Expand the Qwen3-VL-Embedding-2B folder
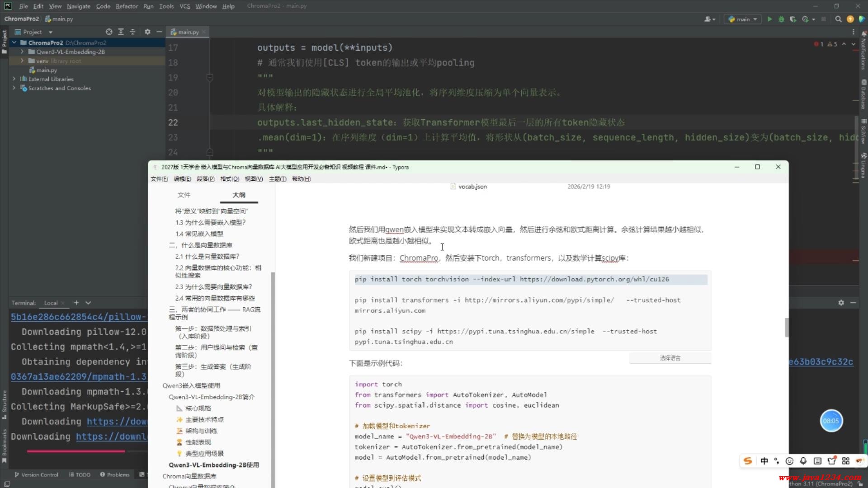868x488 pixels. click(x=22, y=52)
